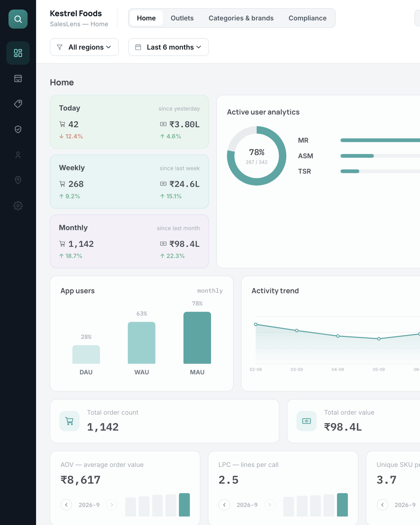Click the highlighted bar in LPC mini chart
This screenshot has height=525, width=420.
coord(342,505)
